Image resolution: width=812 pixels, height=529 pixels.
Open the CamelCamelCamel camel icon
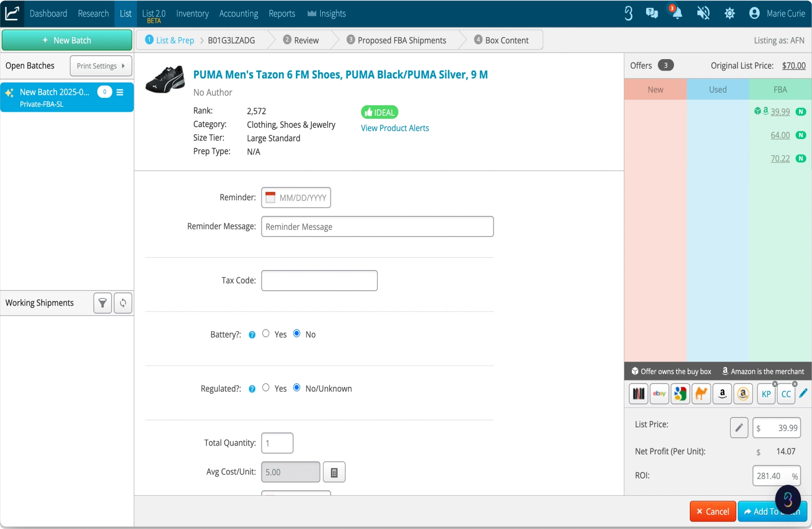(x=701, y=394)
